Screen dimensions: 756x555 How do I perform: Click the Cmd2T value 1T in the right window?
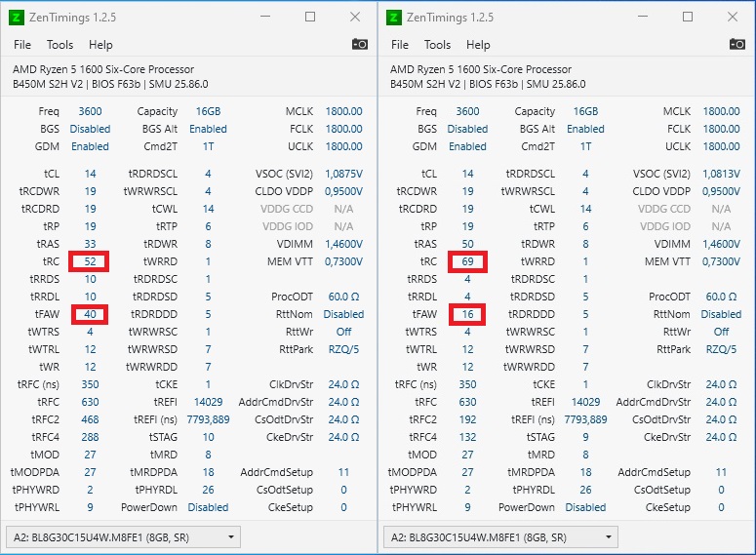click(x=585, y=146)
